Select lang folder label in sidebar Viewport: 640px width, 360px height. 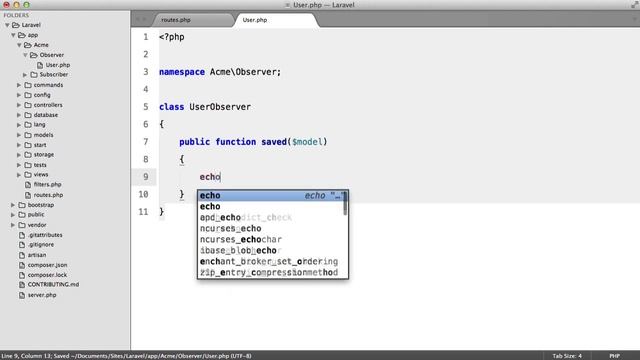coord(40,124)
